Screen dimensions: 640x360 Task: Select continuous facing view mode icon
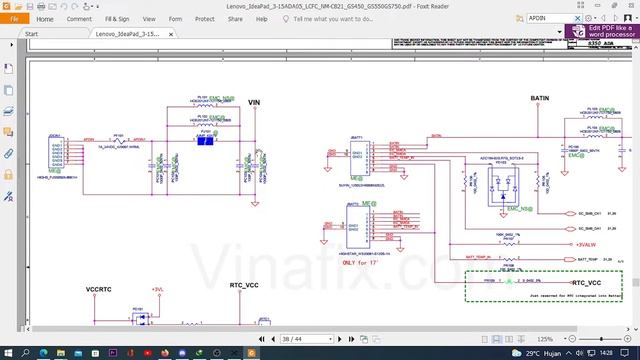521,339
